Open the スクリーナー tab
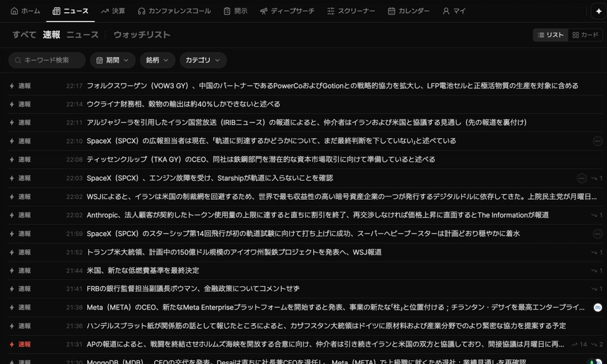Viewport: 607px width, 364px height. tap(351, 11)
